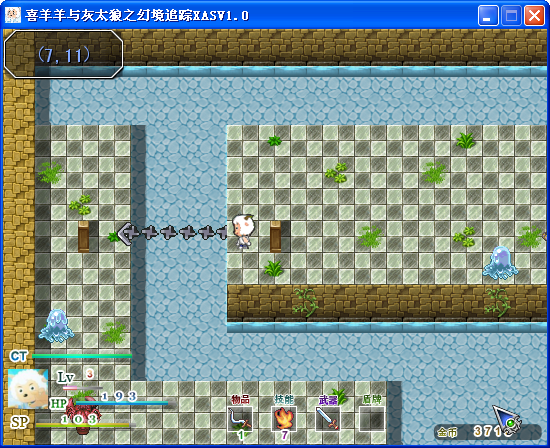Click the game icon in the title bar

point(13,15)
